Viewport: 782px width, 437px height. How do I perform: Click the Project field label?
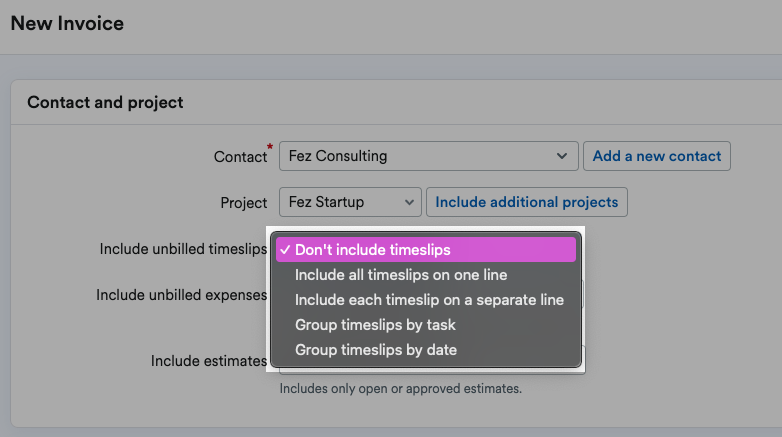[244, 203]
